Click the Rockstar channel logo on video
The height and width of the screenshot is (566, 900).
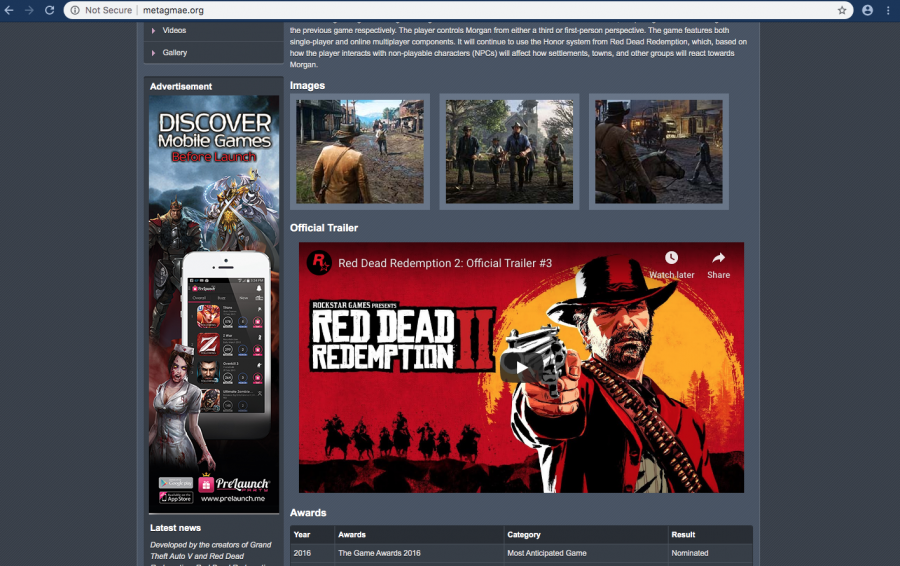click(x=319, y=263)
